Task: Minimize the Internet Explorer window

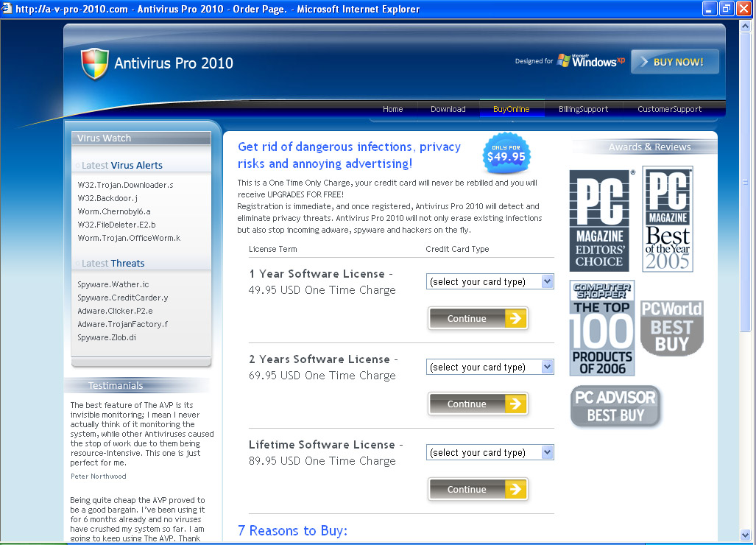Action: (709, 8)
